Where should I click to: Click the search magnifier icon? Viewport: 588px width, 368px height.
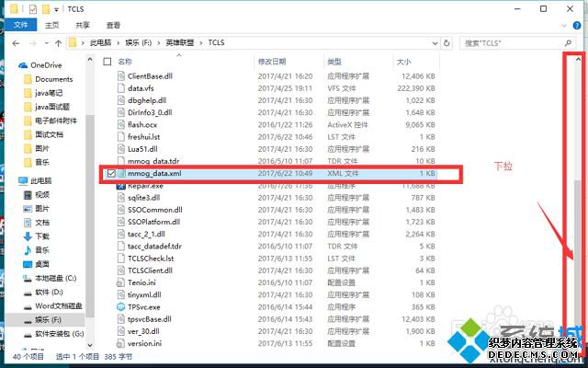tap(569, 43)
